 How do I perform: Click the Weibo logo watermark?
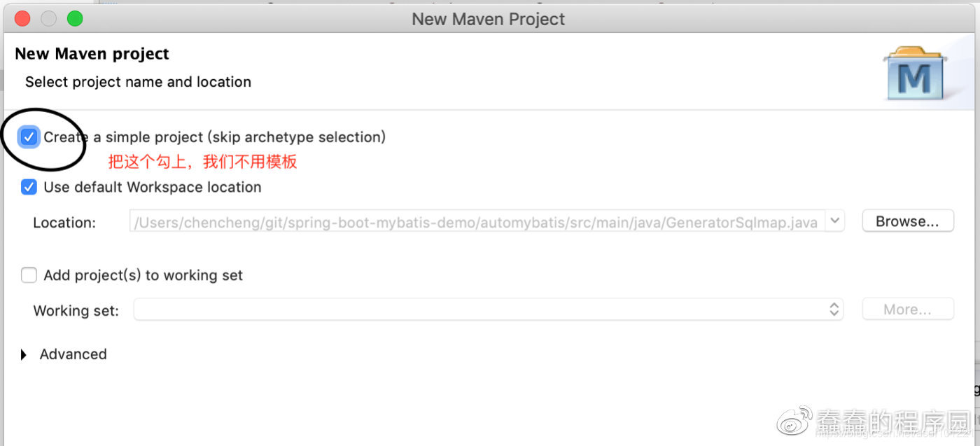tap(797, 422)
